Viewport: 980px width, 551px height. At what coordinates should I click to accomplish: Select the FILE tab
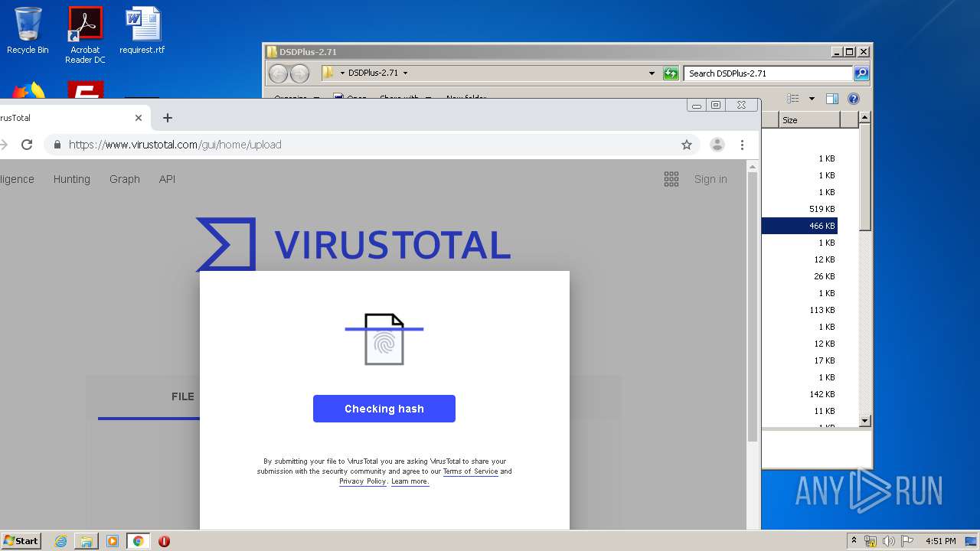click(x=183, y=396)
